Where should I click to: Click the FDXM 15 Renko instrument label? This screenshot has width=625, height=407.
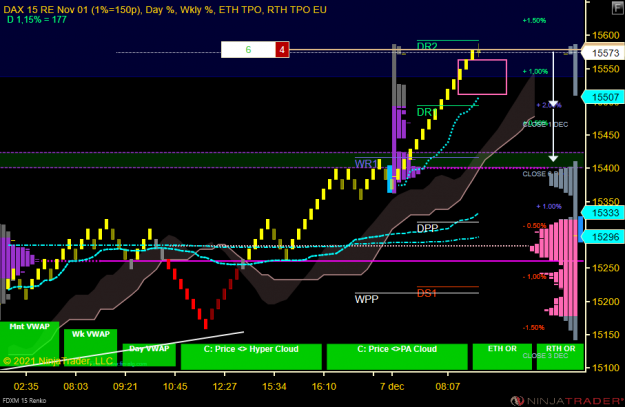pos(24,400)
